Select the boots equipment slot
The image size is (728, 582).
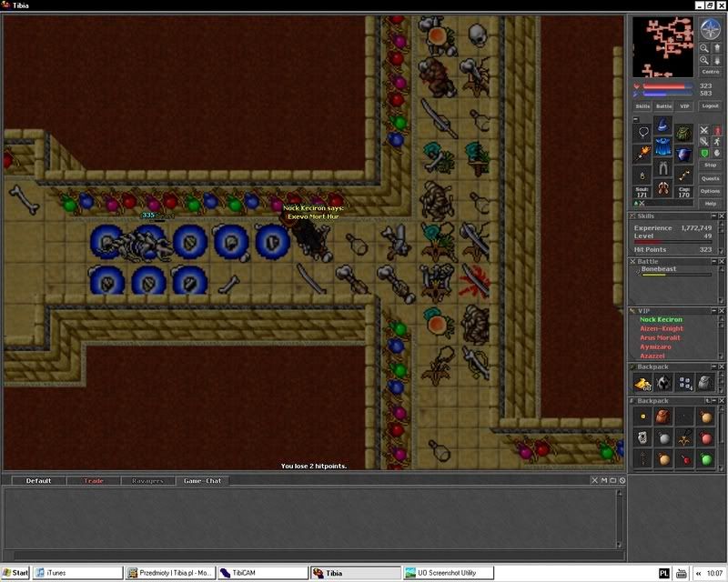pos(663,189)
